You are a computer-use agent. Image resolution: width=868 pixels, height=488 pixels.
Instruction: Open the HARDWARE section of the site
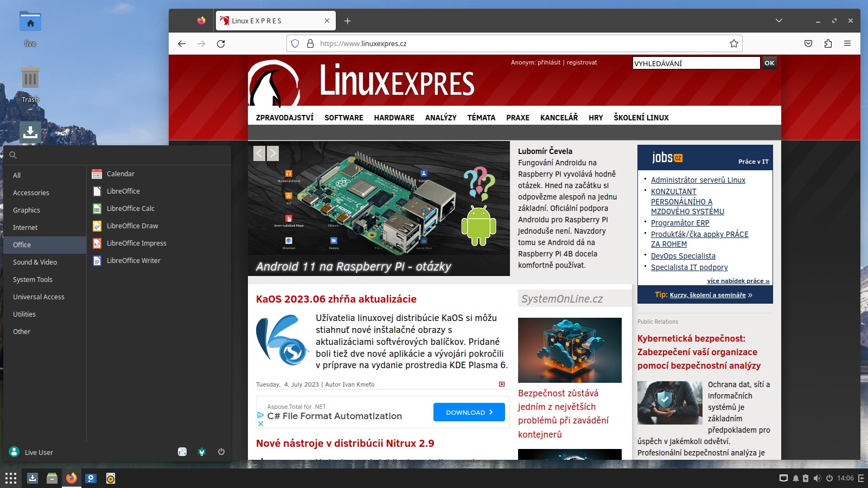click(x=394, y=118)
